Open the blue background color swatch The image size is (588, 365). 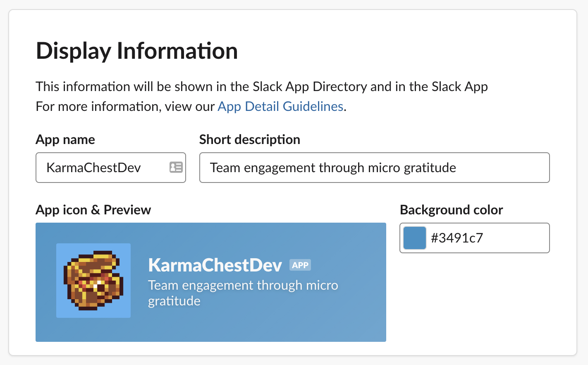pos(415,238)
